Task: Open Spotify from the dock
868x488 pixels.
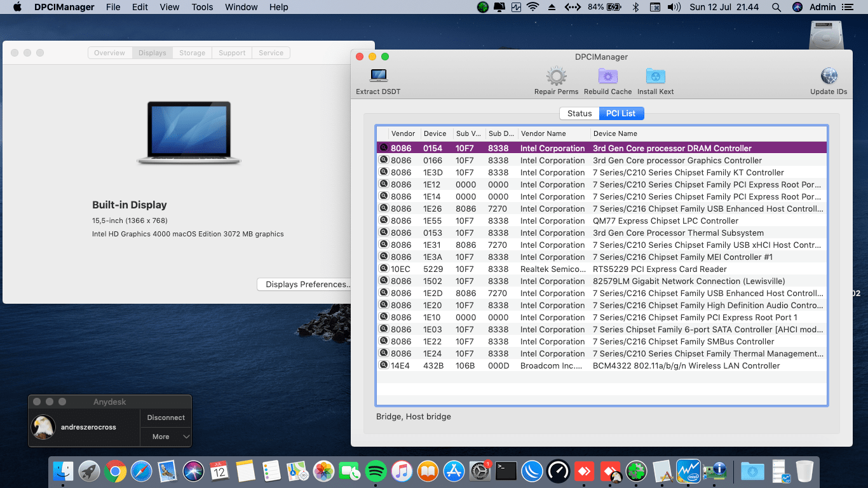Action: pos(377,471)
